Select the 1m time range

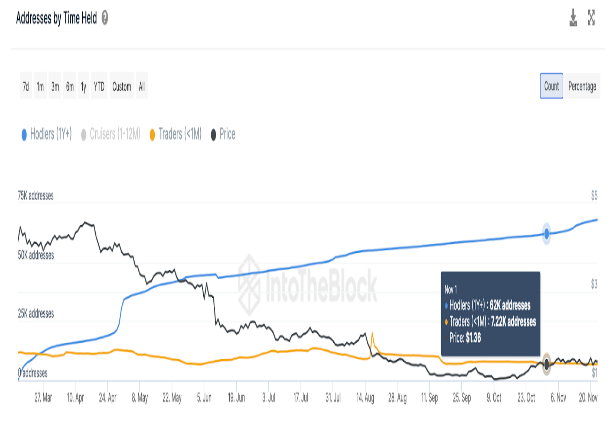pyautogui.click(x=40, y=87)
